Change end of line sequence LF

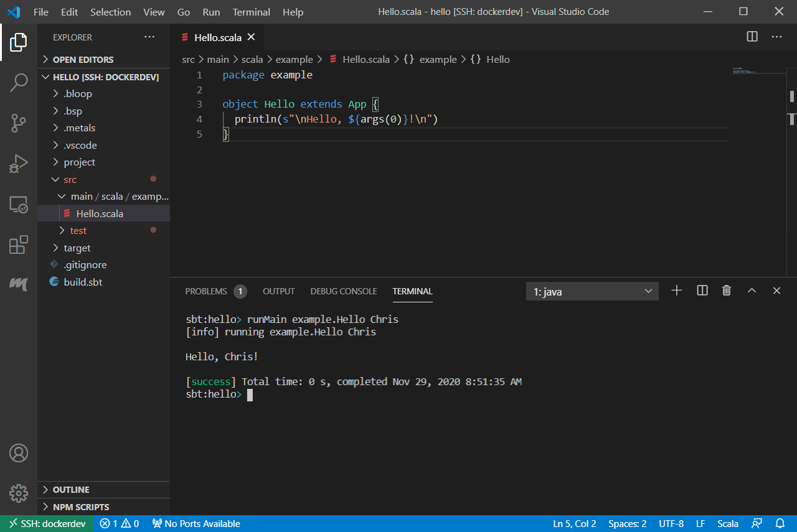(700, 524)
